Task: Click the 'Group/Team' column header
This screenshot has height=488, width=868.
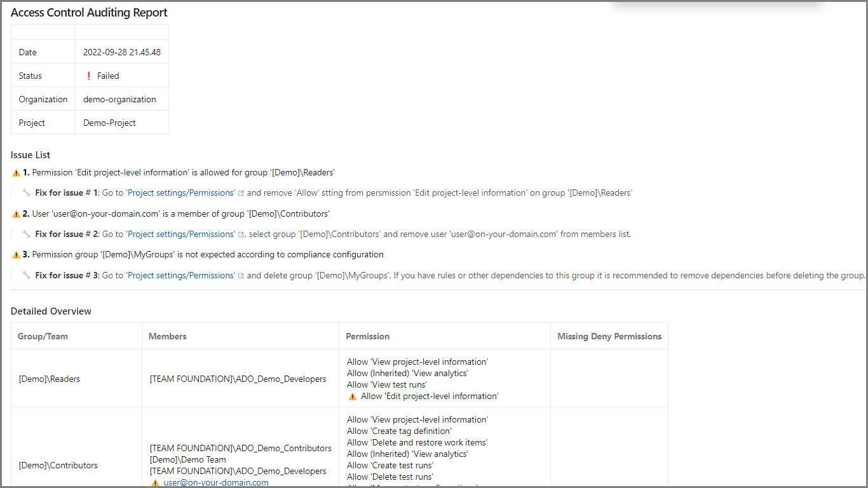Action: pos(77,336)
